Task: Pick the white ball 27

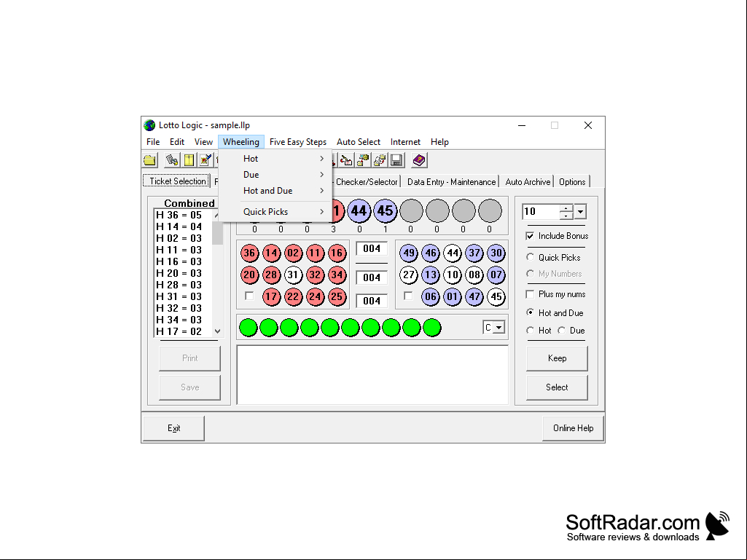Action: (409, 275)
